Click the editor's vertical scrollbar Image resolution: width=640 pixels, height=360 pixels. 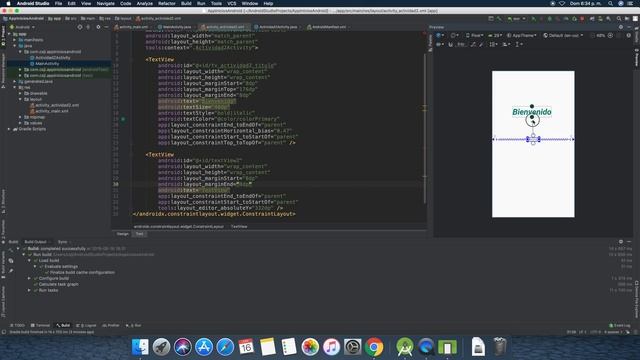click(x=425, y=129)
